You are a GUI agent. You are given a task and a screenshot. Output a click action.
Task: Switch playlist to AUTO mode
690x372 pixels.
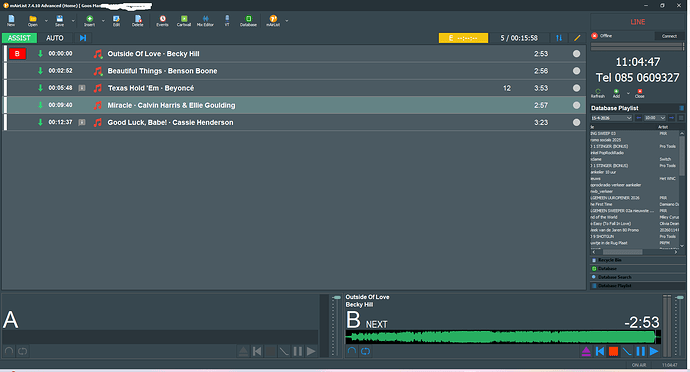(55, 38)
